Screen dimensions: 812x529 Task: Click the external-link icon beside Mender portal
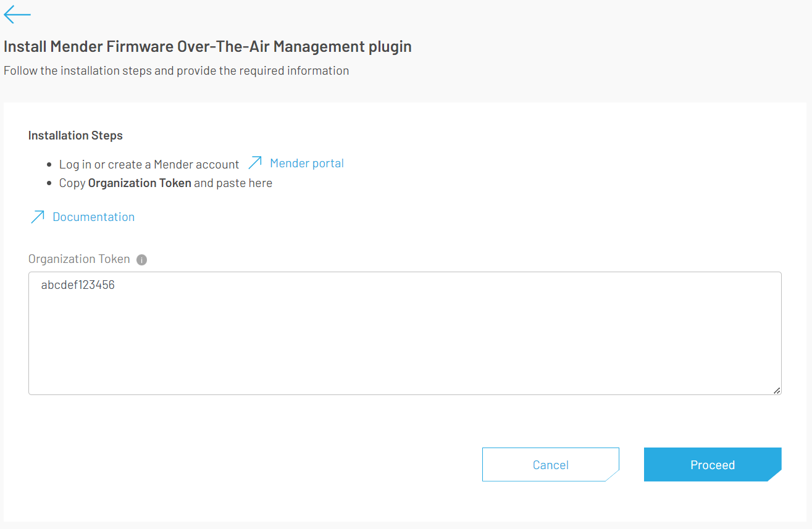click(254, 162)
